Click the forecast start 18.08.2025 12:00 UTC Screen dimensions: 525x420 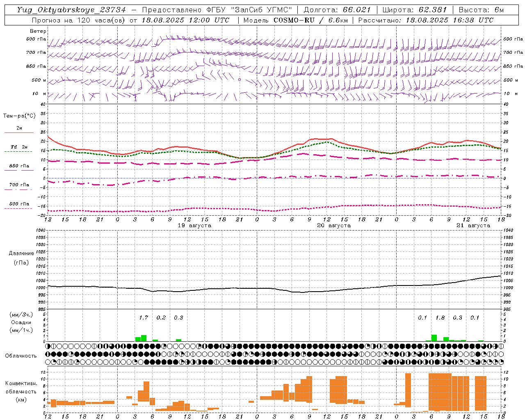(x=185, y=20)
